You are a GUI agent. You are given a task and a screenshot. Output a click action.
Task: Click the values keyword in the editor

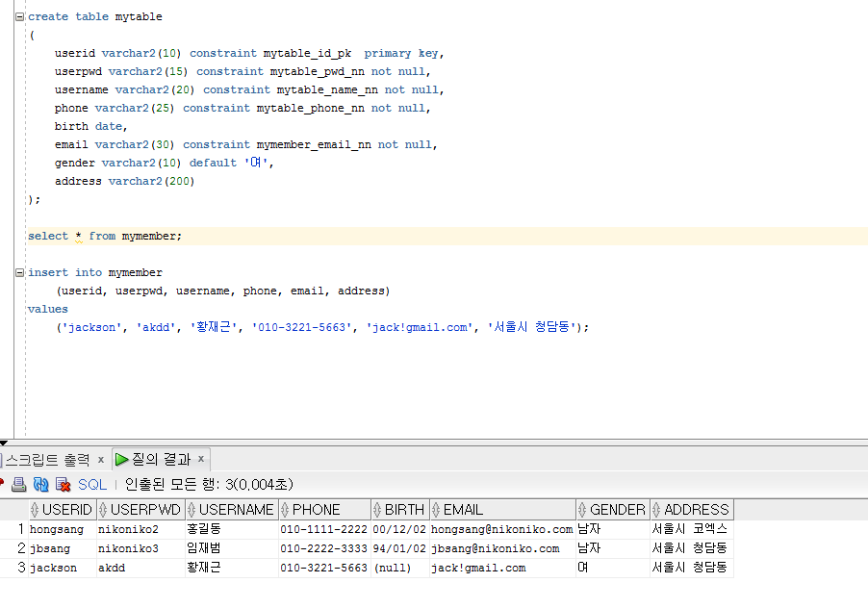(48, 309)
